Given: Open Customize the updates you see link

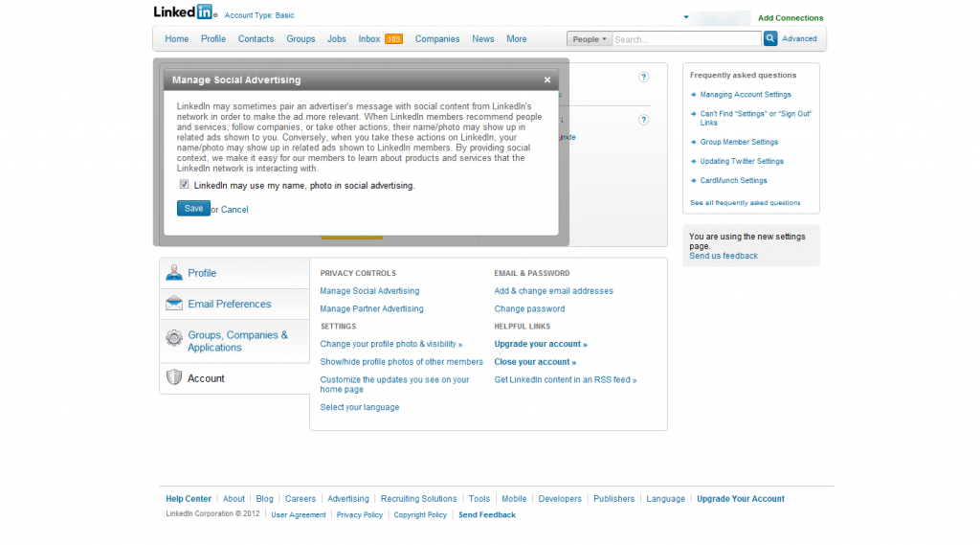Looking at the screenshot, I should coord(394,384).
